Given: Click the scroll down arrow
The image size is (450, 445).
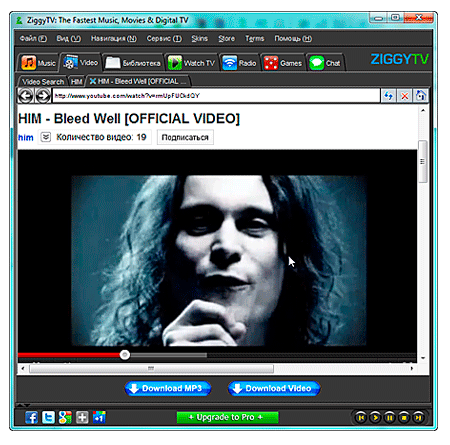Looking at the screenshot, I should pyautogui.click(x=423, y=358).
